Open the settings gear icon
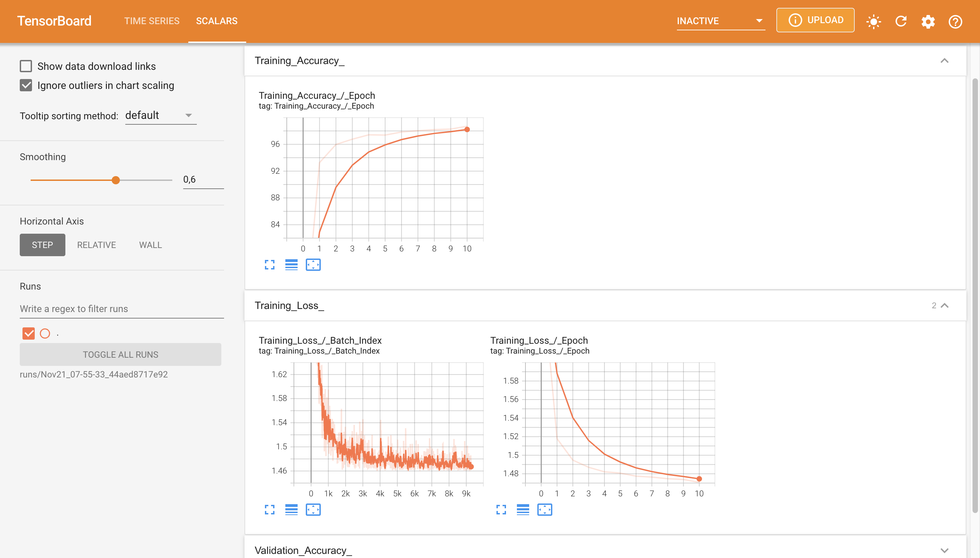 coord(928,21)
